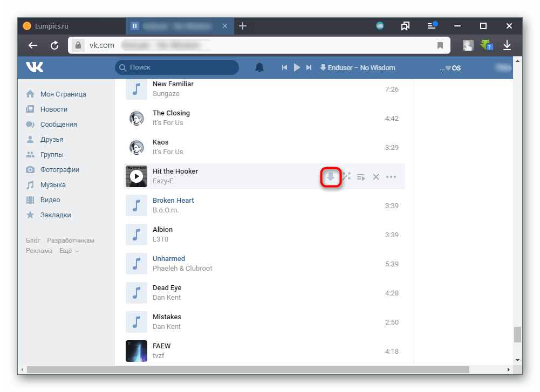Open browser downloads arrow icon
This screenshot has width=540, height=392.
click(x=507, y=45)
